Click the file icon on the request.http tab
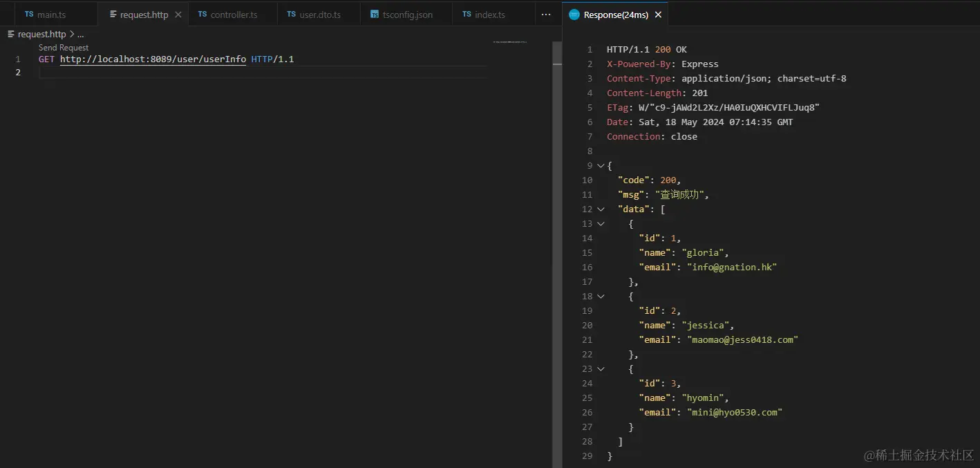980x468 pixels. [x=113, y=15]
